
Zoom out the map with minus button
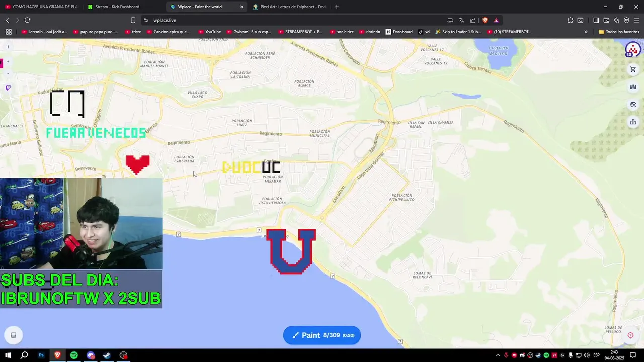(8, 73)
